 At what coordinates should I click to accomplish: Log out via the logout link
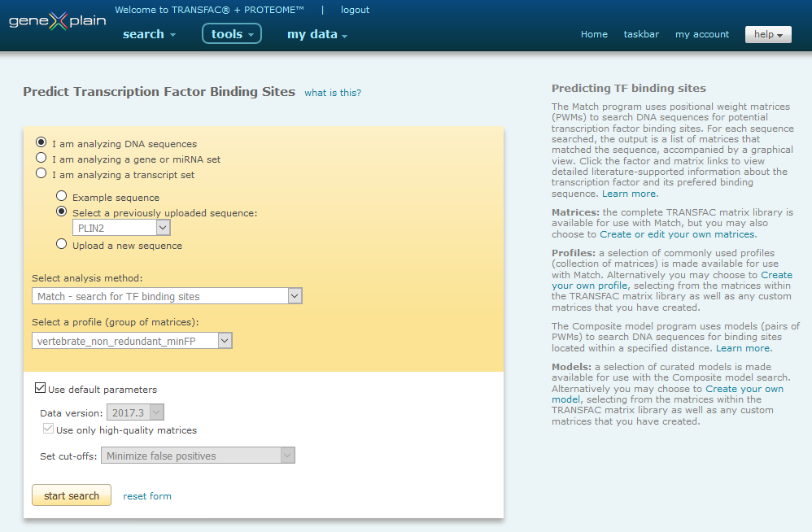[x=355, y=10]
